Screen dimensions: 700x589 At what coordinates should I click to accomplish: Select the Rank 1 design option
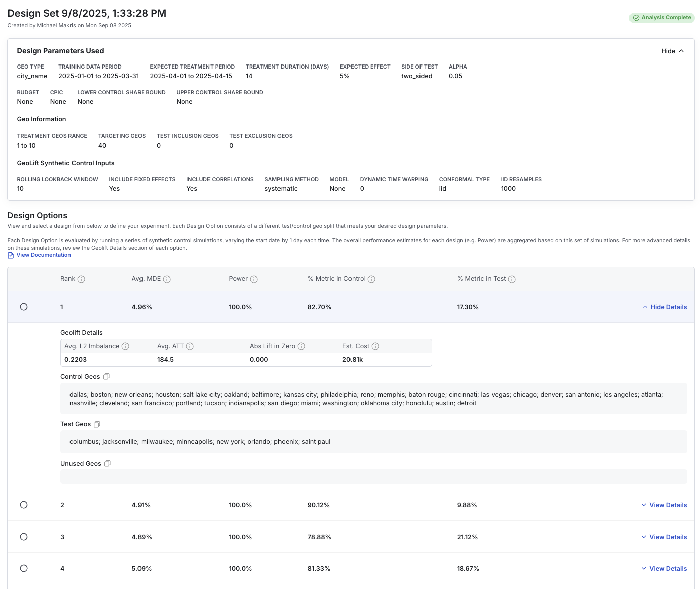24,306
